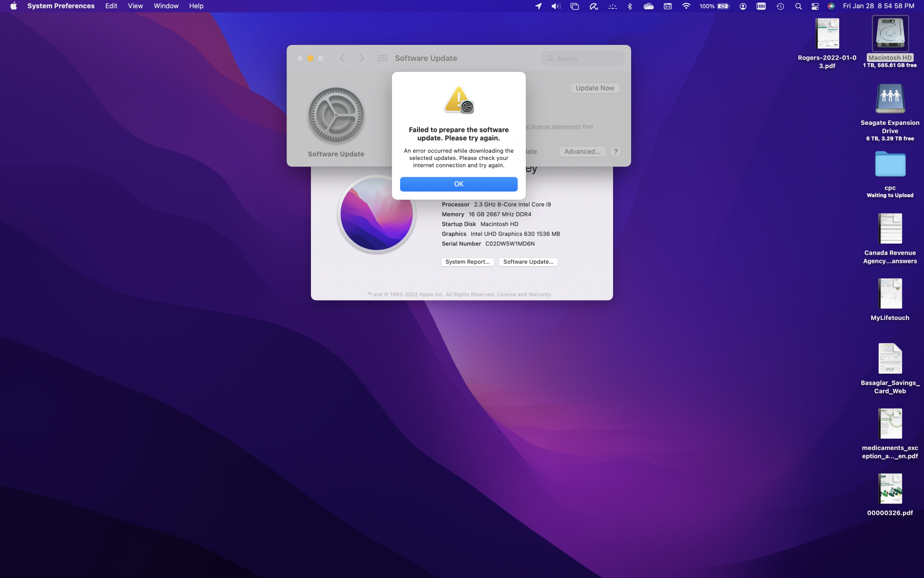Image resolution: width=924 pixels, height=578 pixels.
Task: Open the Bluetooth menu bar icon
Action: coord(630,6)
